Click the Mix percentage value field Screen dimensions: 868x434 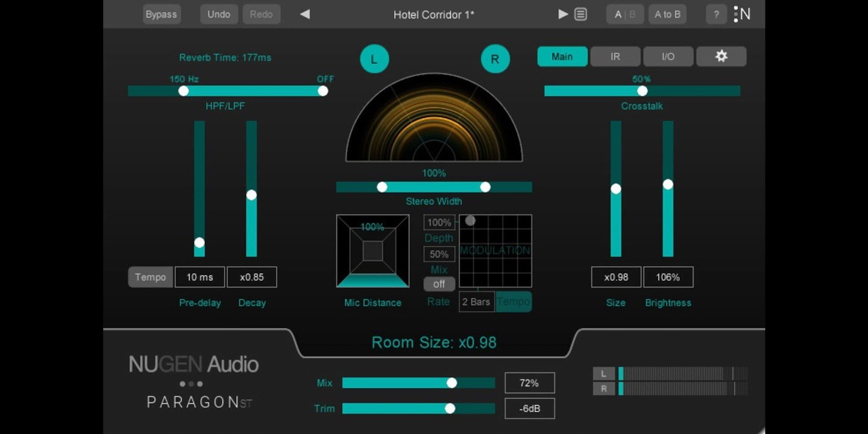click(x=529, y=383)
